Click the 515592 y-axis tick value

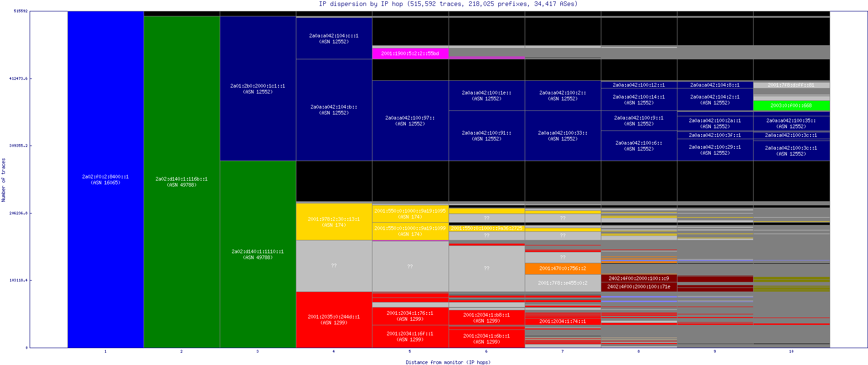[x=21, y=11]
